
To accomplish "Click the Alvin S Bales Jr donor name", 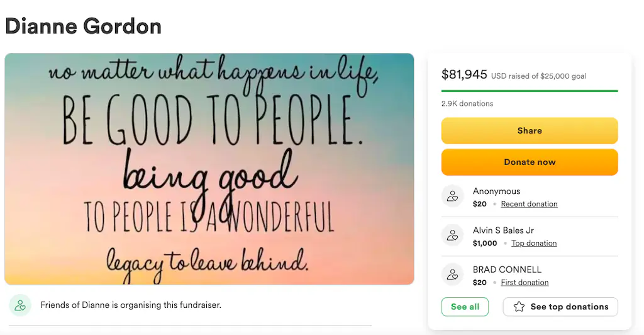I will click(503, 230).
